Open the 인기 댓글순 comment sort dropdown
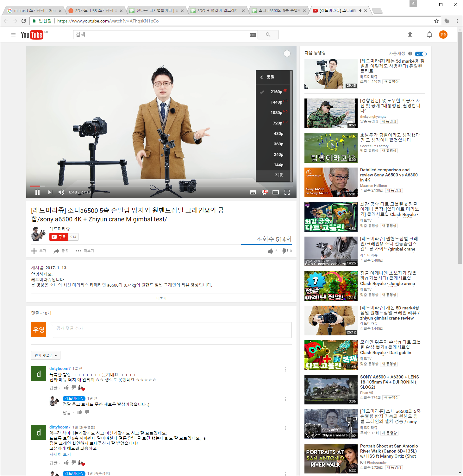This screenshot has width=463, height=476. pyautogui.click(x=46, y=355)
